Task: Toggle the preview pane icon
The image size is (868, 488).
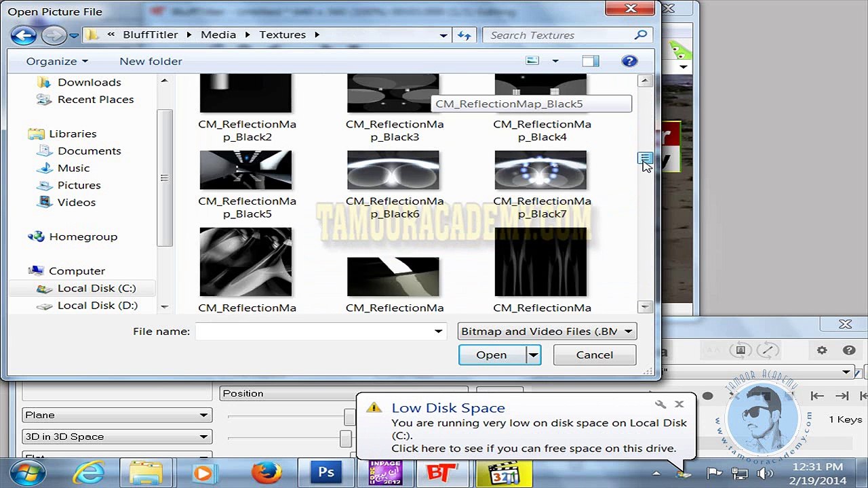Action: (x=591, y=61)
